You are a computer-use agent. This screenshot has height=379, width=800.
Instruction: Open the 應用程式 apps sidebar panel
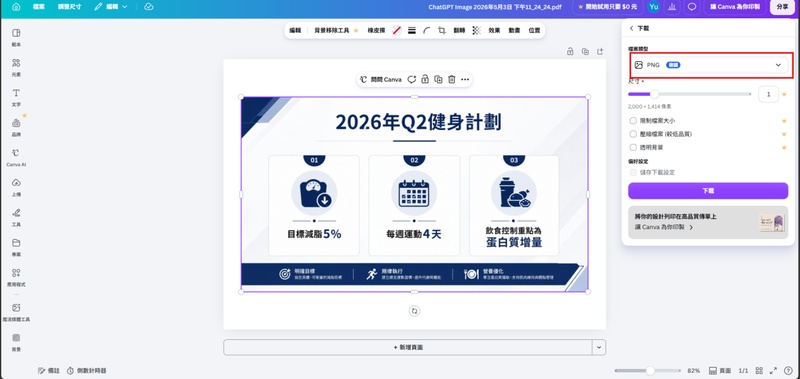click(x=16, y=277)
